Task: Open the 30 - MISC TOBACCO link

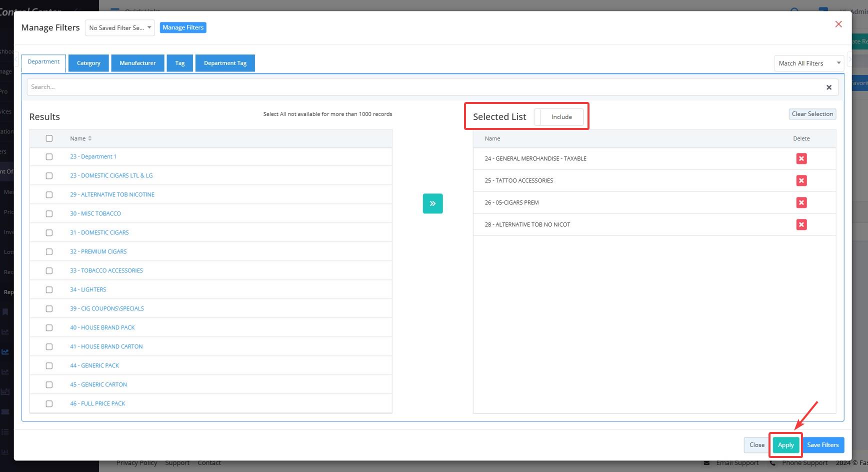Action: coord(95,213)
